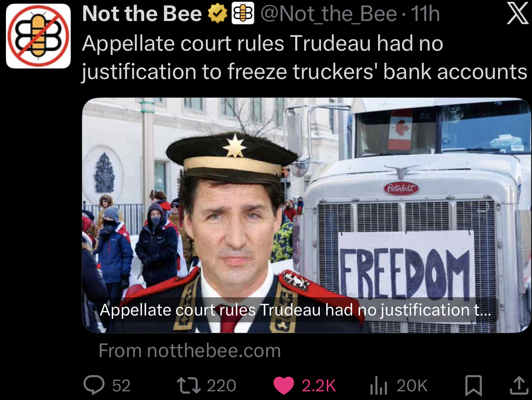
Task: Click the 220 reposts count
Action: (x=222, y=386)
